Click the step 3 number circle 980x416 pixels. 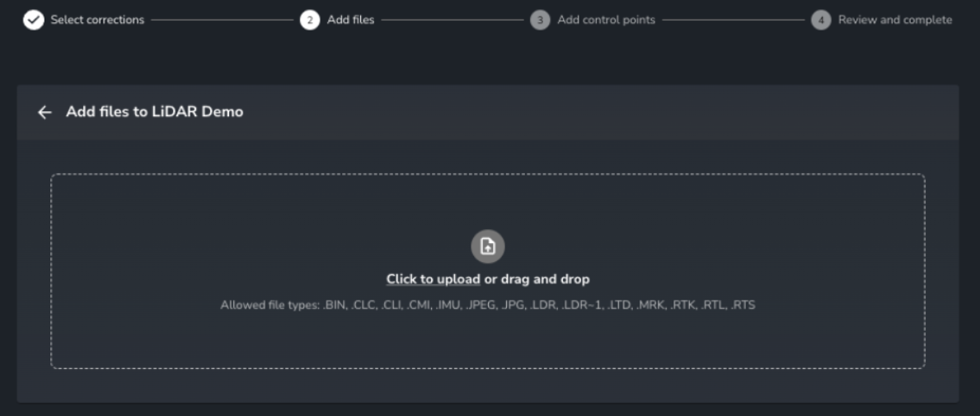coord(540,20)
